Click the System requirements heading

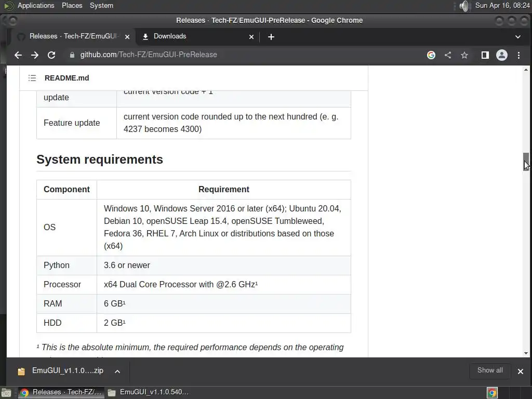(x=100, y=159)
